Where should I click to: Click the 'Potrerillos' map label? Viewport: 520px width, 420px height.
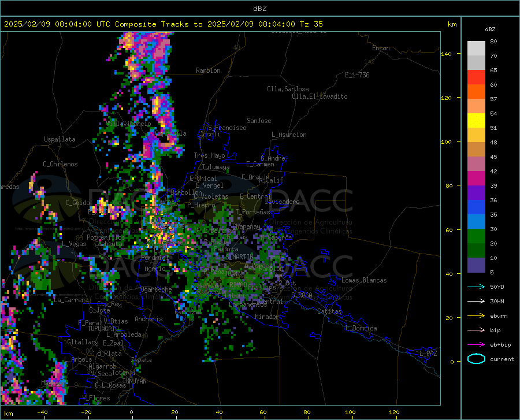tap(106, 237)
